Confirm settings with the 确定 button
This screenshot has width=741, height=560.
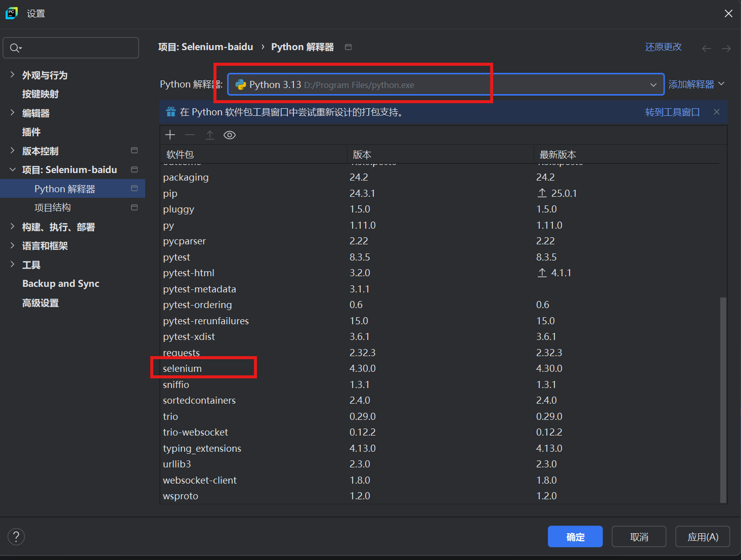[x=575, y=537]
